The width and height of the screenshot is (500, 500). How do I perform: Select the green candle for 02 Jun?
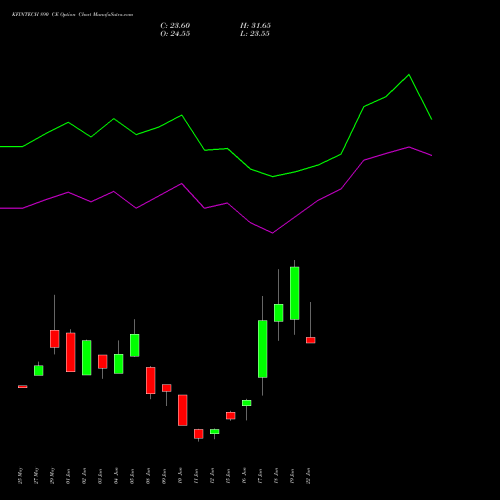pos(87,358)
